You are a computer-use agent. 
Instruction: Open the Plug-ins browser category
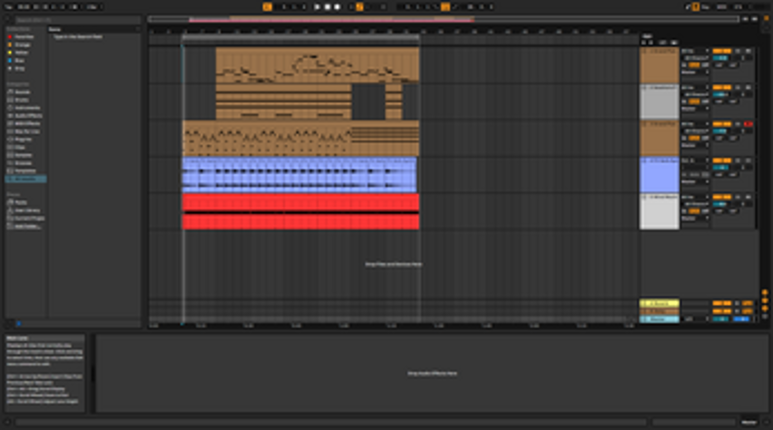[x=23, y=139]
